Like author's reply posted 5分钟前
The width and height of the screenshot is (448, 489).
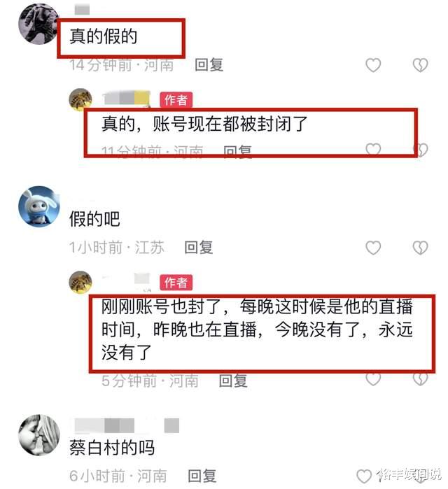[373, 379]
